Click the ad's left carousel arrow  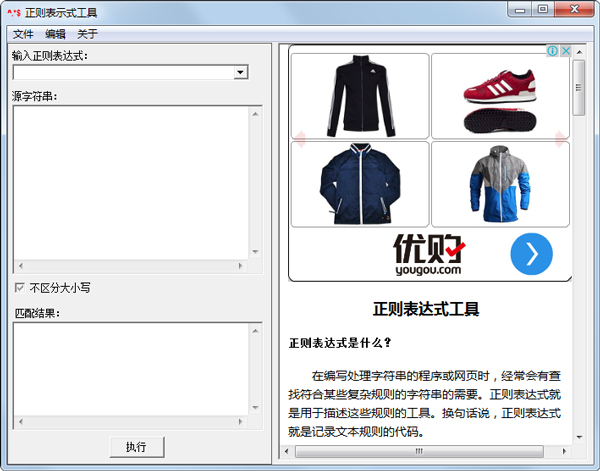[x=300, y=139]
